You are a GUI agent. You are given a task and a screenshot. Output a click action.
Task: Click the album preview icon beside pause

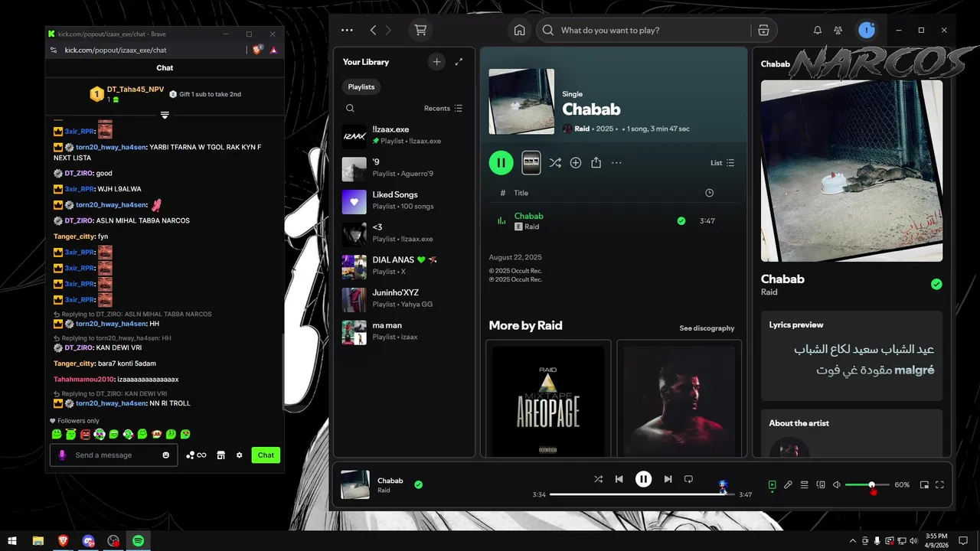tap(531, 162)
